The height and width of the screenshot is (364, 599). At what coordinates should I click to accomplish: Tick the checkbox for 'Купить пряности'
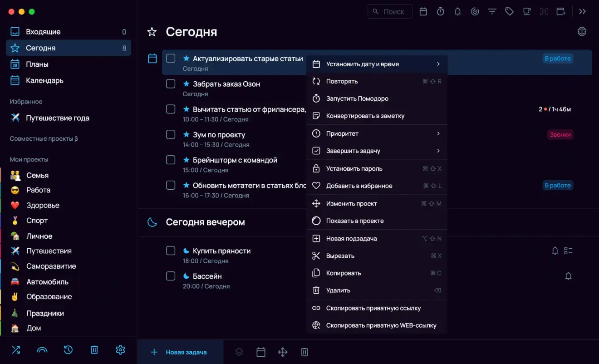(171, 251)
